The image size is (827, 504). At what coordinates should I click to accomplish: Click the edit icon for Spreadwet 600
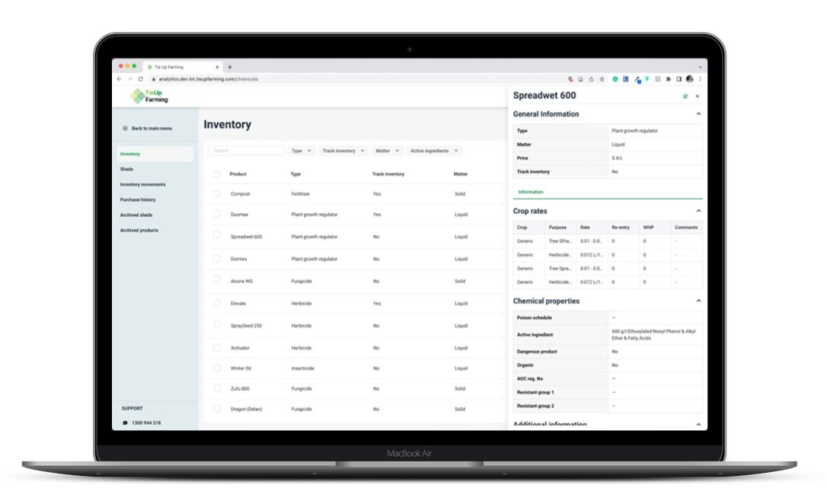click(x=685, y=97)
